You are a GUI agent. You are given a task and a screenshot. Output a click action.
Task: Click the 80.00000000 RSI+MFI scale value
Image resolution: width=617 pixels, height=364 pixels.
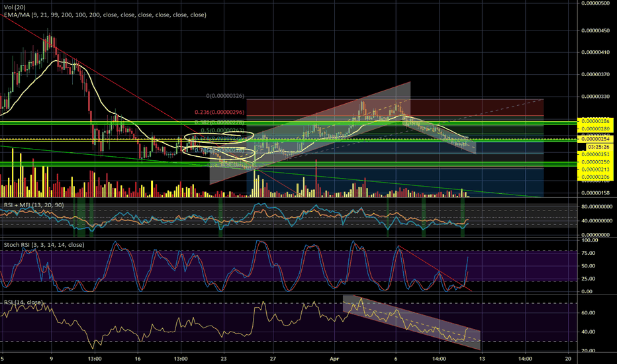[x=596, y=206]
